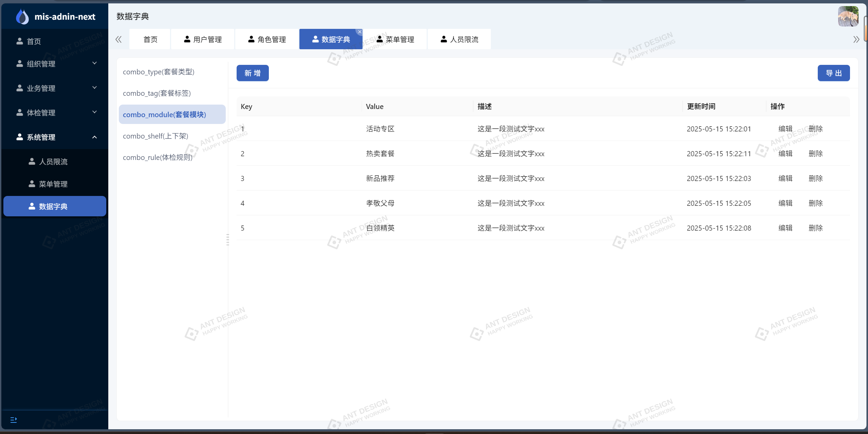The height and width of the screenshot is (434, 868).
Task: Click the collapse icon at bottom left sidebar
Action: click(x=14, y=420)
